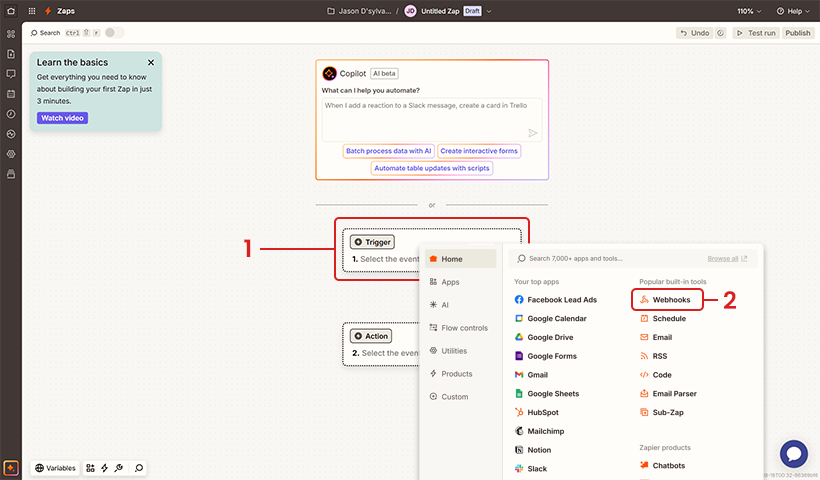Switch to the Apps category

[x=450, y=282]
